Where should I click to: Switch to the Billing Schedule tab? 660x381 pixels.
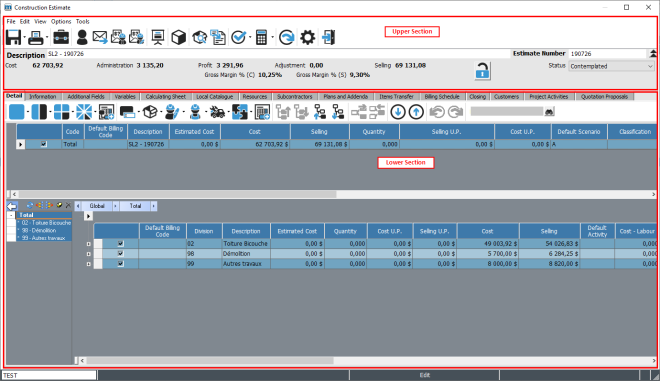442,97
